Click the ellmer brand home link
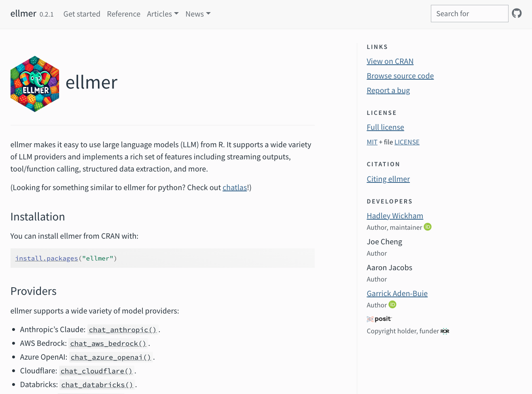This screenshot has height=394, width=532. tap(23, 13)
